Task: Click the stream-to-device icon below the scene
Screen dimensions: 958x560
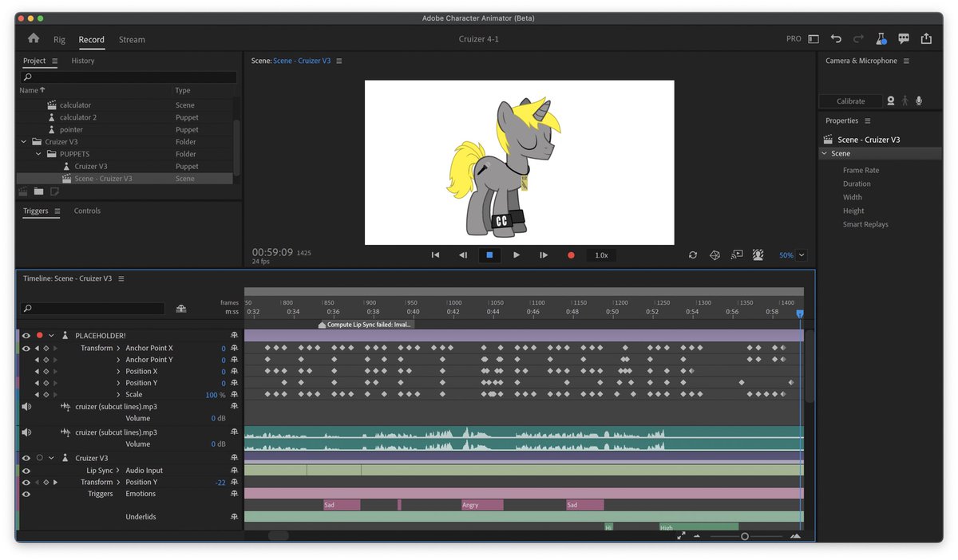Action: point(735,254)
